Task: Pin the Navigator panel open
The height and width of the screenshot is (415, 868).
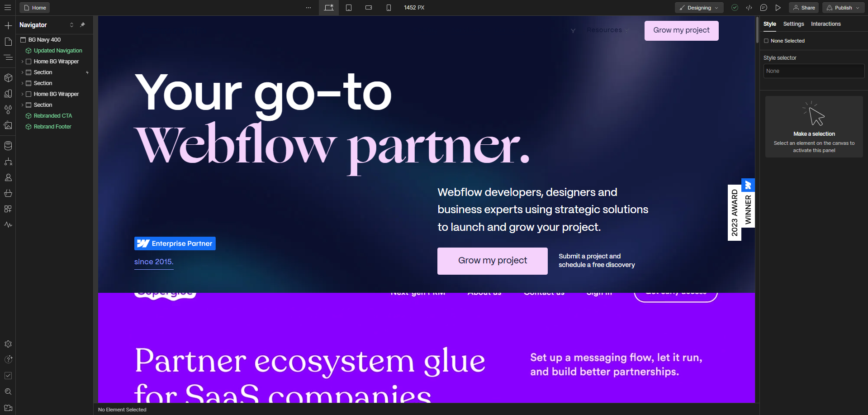Action: [83, 25]
